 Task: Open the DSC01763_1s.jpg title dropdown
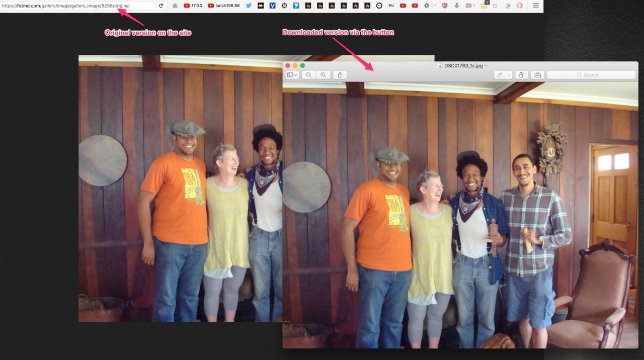point(487,66)
